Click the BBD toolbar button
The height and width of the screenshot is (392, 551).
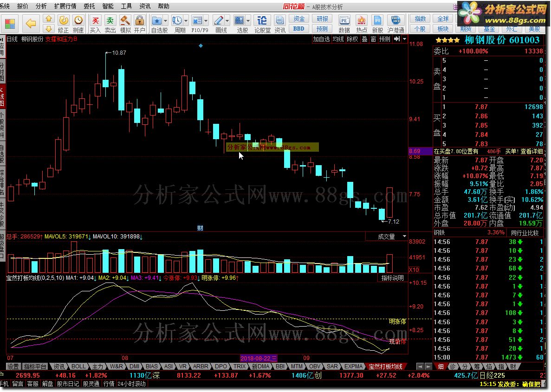298,28
